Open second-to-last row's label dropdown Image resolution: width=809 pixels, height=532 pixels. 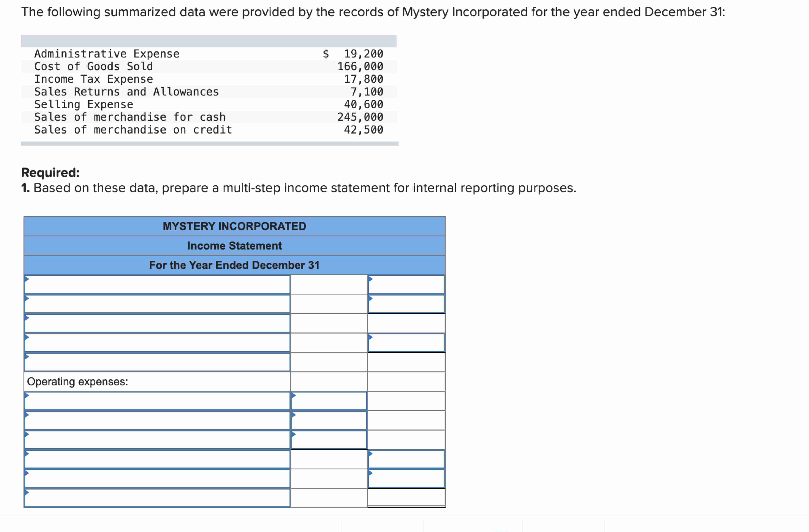(x=157, y=479)
